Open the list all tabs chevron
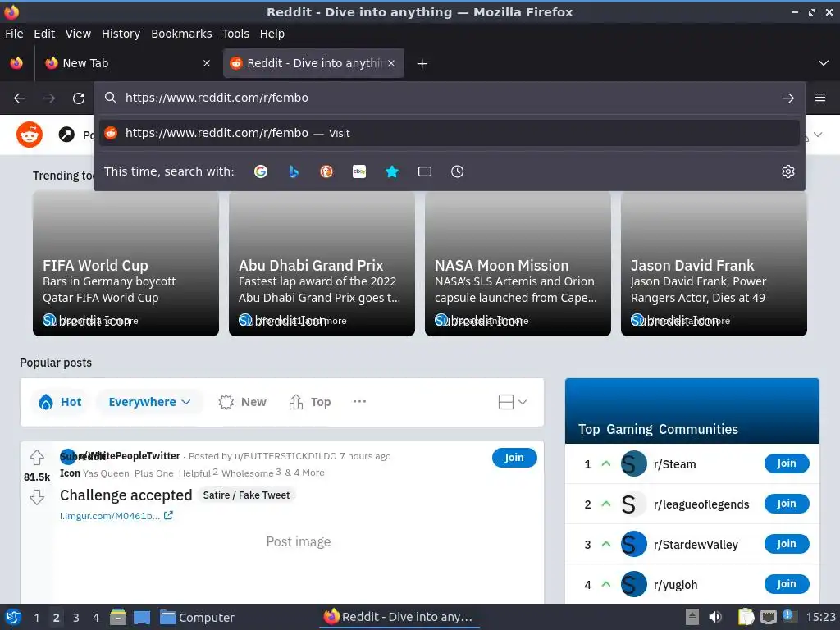 click(x=824, y=63)
